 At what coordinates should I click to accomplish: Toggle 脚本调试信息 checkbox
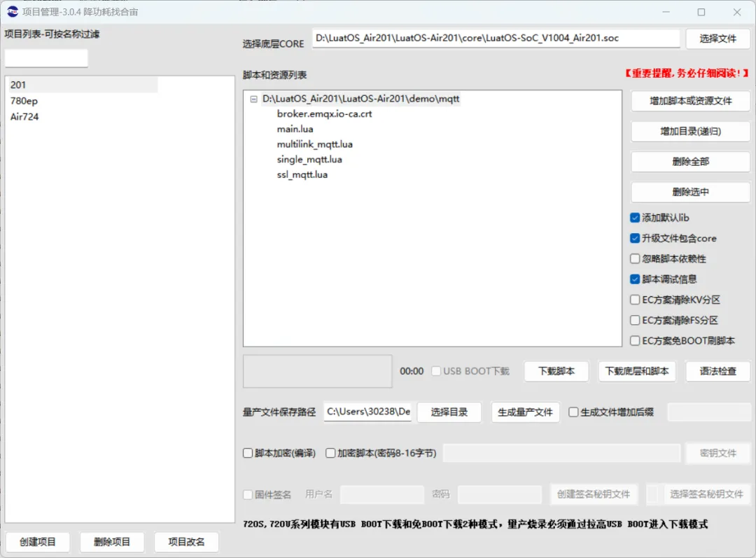(x=635, y=279)
